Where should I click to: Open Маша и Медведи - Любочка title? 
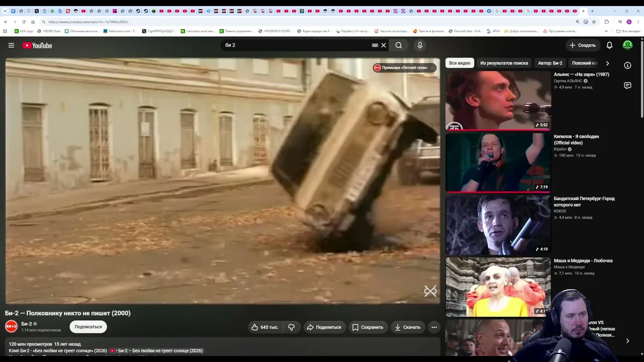583,261
